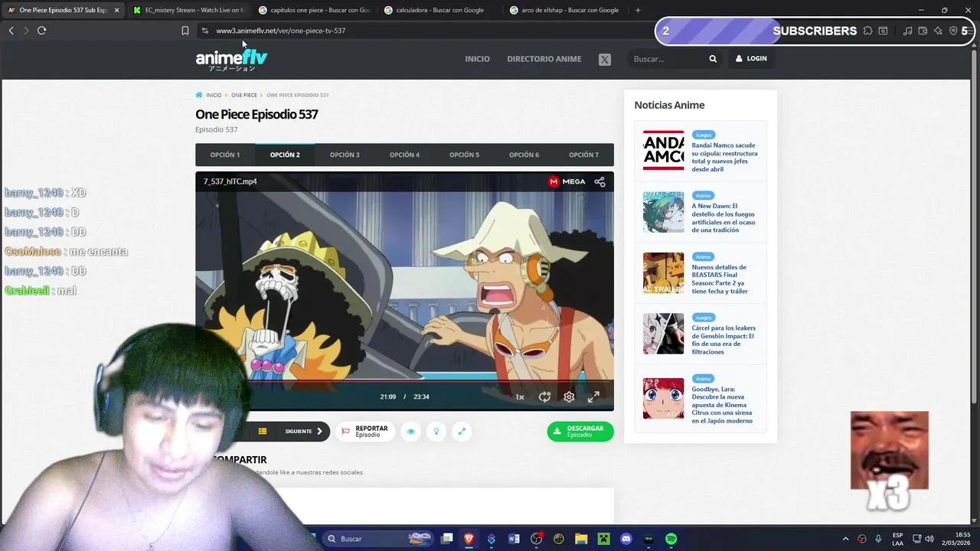Toggle the eye 'mark as seen' button
Image resolution: width=980 pixels, height=551 pixels.
[410, 432]
